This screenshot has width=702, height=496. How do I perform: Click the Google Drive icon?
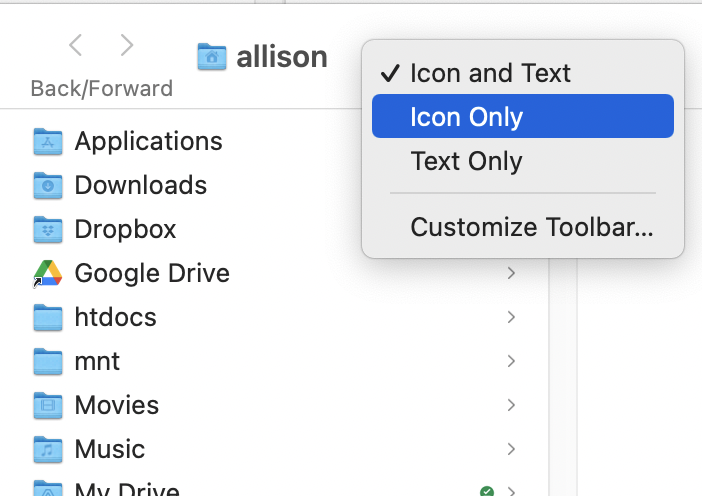[x=48, y=273]
